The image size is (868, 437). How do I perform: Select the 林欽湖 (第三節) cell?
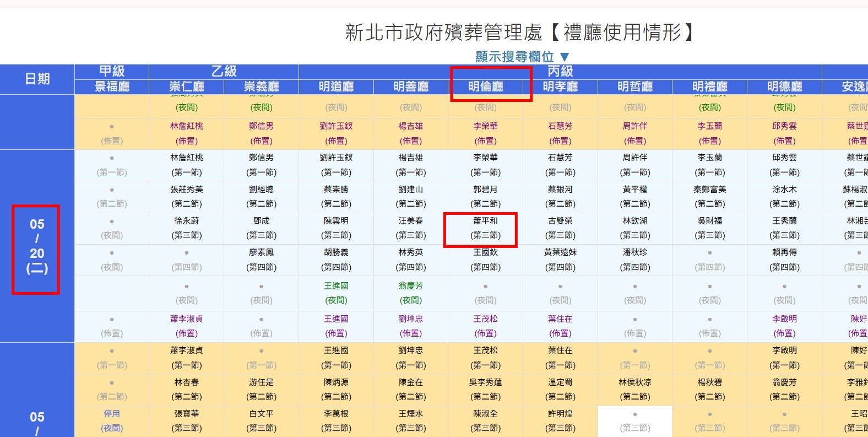635,228
